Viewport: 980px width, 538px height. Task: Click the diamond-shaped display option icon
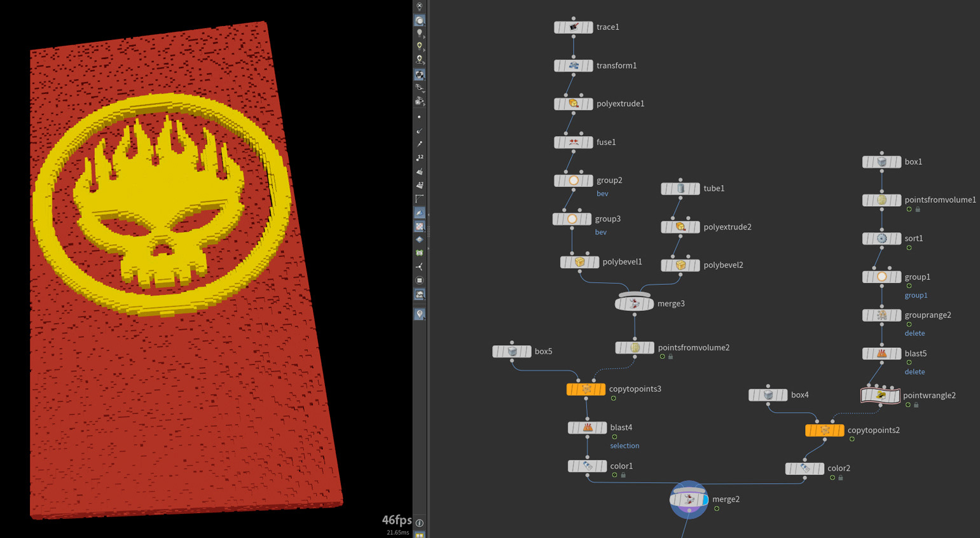tap(420, 240)
